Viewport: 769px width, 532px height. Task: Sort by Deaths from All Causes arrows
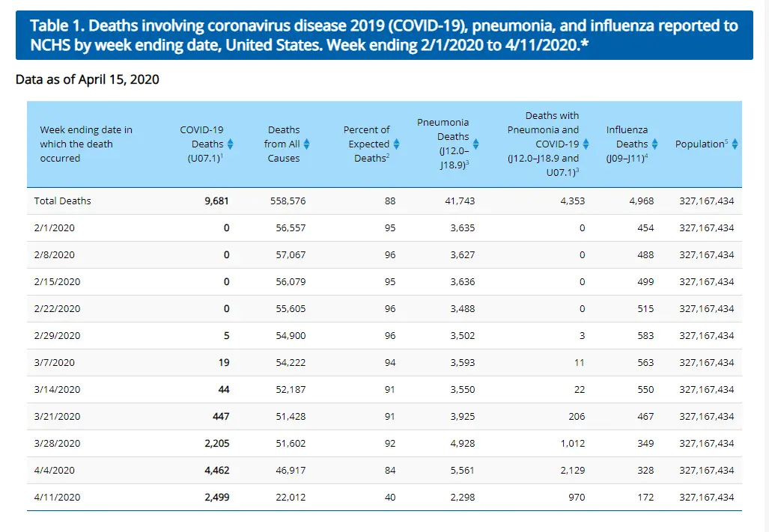pyautogui.click(x=306, y=144)
